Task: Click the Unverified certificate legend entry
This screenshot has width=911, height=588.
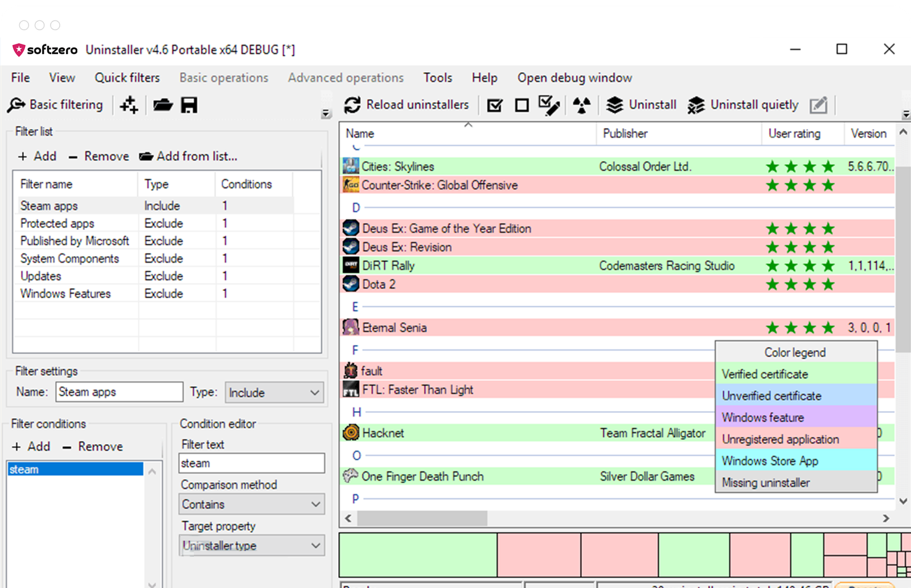Action: [796, 396]
